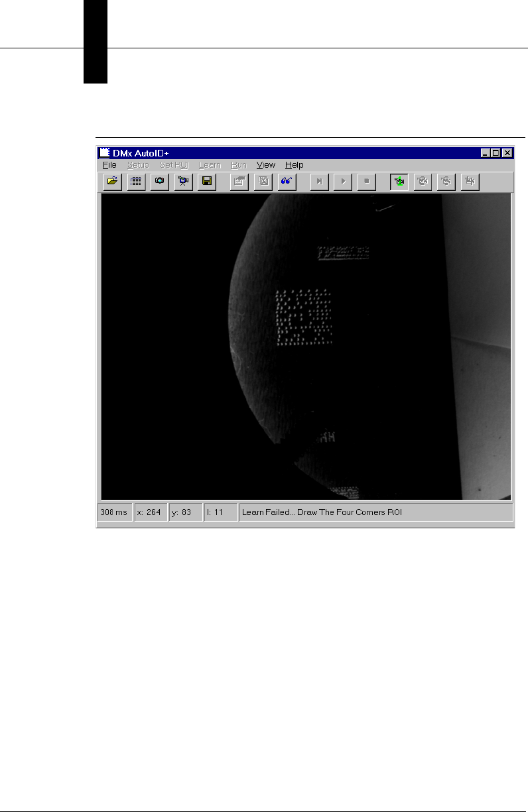Open the greyed Setup menu
This screenshot has height=812, width=528.
(x=138, y=164)
